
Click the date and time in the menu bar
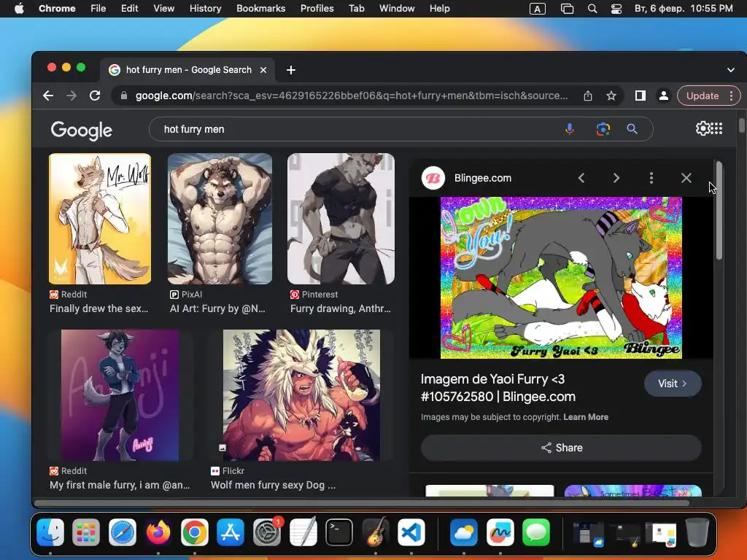(x=684, y=9)
